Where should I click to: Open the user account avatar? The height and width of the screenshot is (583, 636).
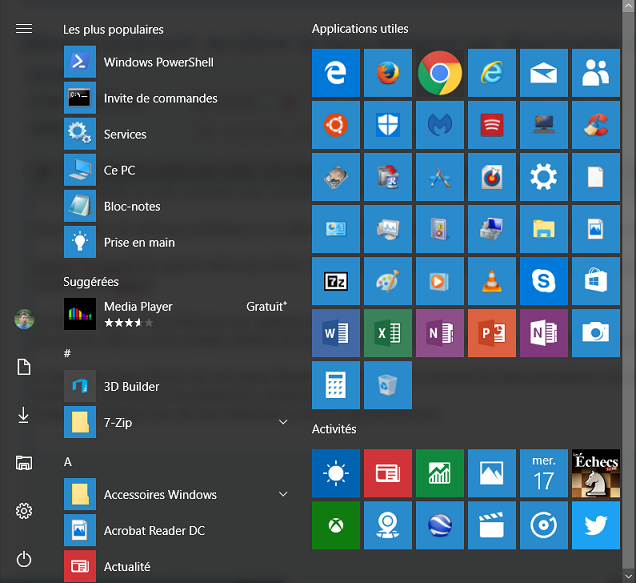(24, 319)
